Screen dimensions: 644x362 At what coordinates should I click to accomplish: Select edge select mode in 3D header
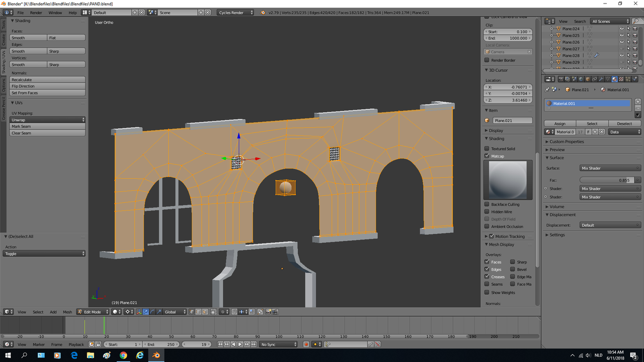[x=198, y=312]
